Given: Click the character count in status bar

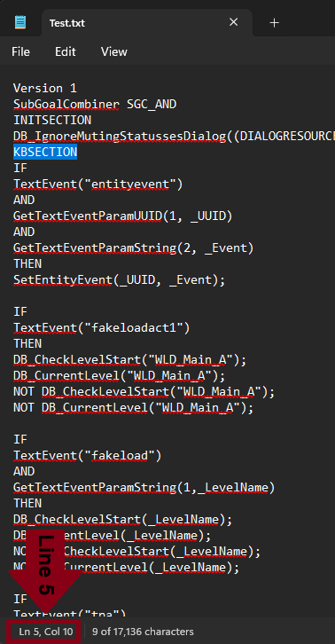Looking at the screenshot, I should coord(143,632).
